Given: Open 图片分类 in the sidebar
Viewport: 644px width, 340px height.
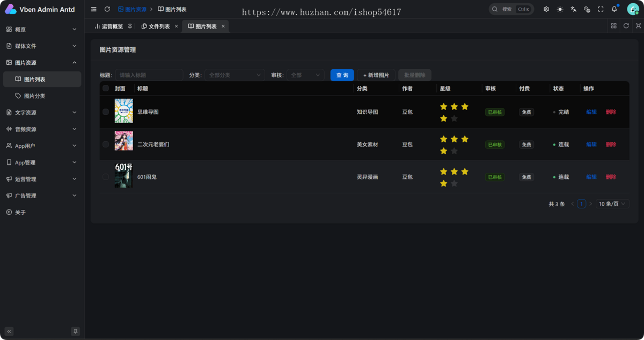Looking at the screenshot, I should click(x=42, y=96).
